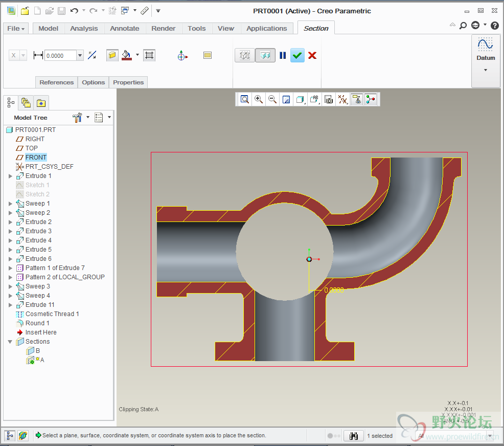Click the Redo arrow icon
504x446 pixels.
(93, 11)
